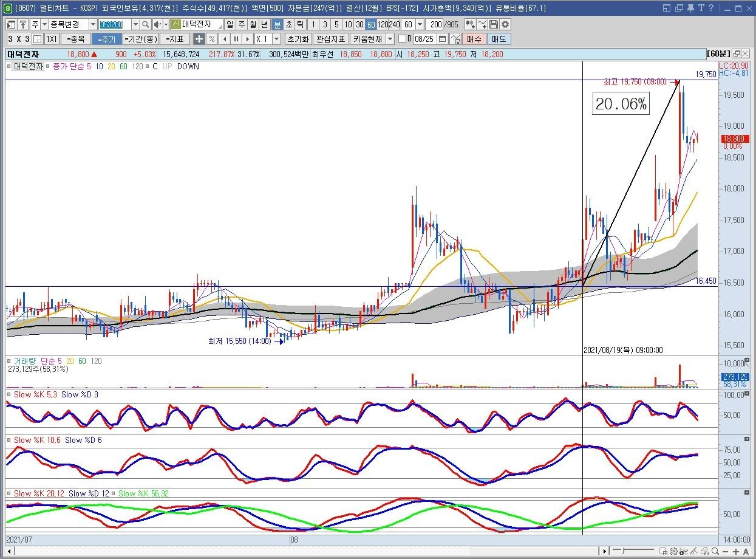
Task: Click the bar count field showing 200
Action: (434, 24)
